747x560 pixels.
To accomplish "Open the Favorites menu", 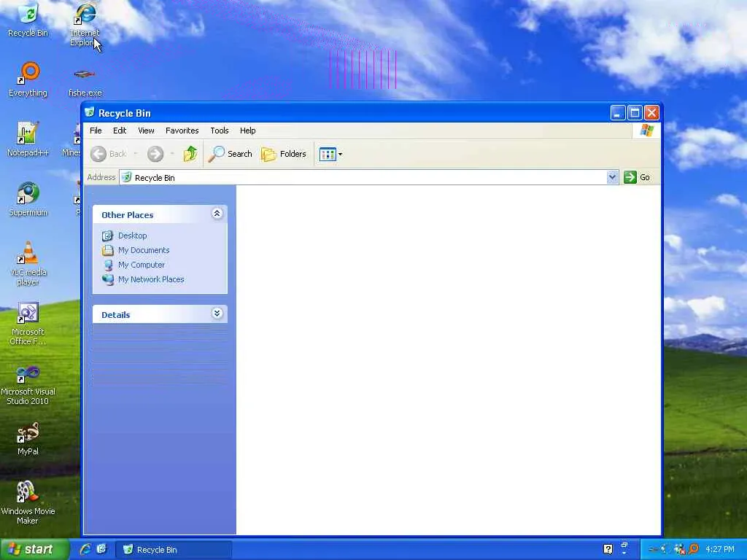I will [182, 131].
